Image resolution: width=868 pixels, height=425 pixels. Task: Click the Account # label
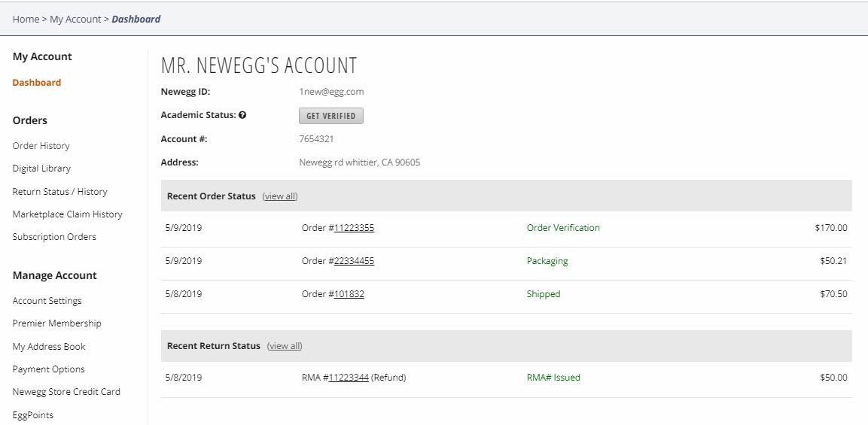(x=184, y=139)
